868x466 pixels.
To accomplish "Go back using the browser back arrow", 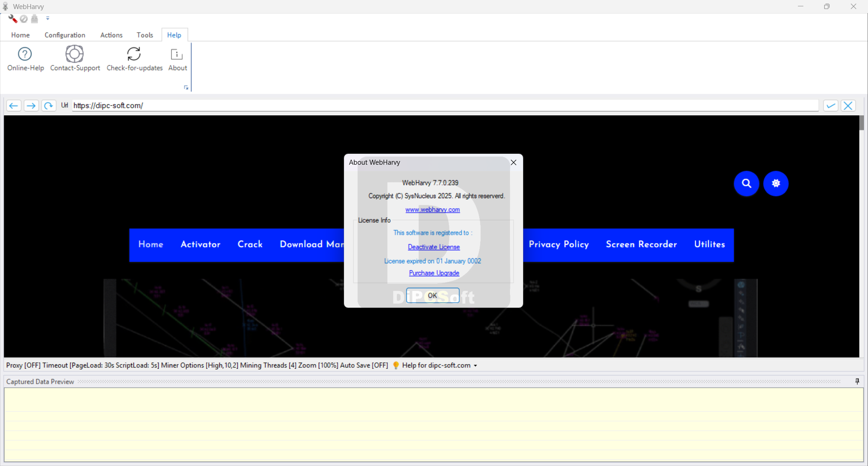I will (14, 105).
